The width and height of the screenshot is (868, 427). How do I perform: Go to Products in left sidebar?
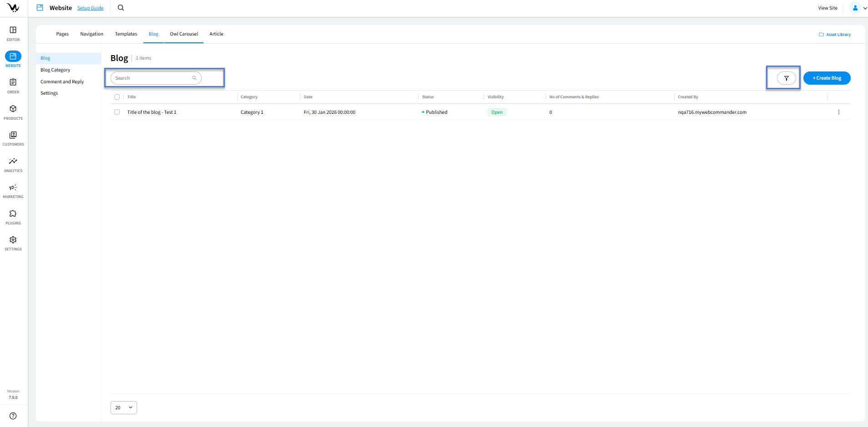point(13,109)
